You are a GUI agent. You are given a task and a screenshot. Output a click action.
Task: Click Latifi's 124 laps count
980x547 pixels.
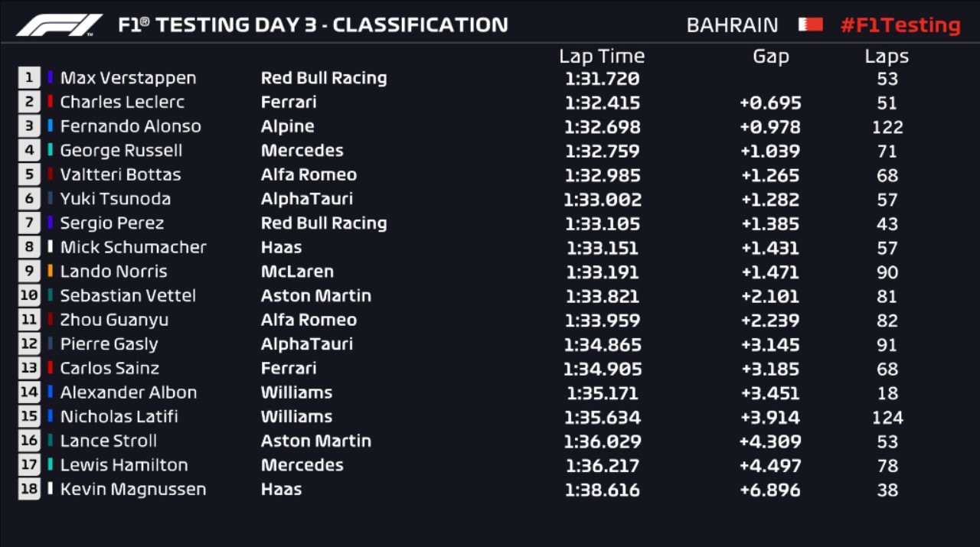tap(887, 417)
